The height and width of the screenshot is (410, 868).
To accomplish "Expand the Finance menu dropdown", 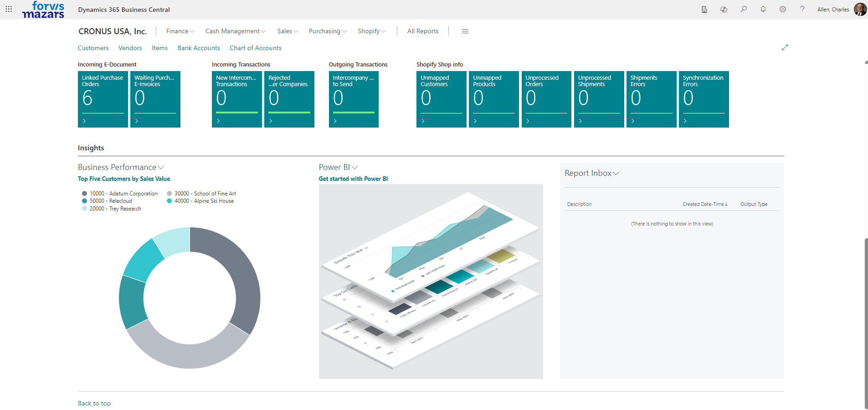I will tap(180, 31).
